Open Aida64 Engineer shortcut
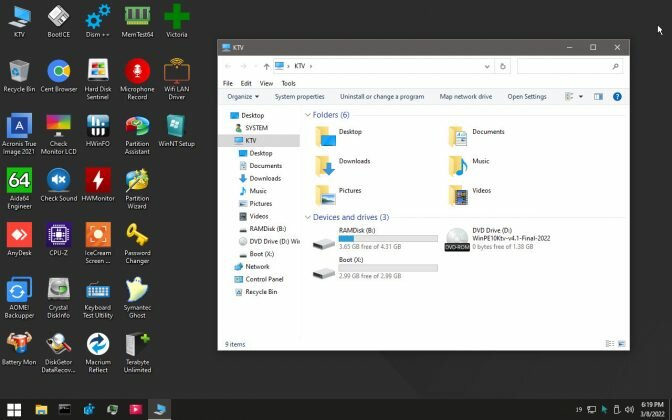The image size is (672, 420). [x=19, y=189]
